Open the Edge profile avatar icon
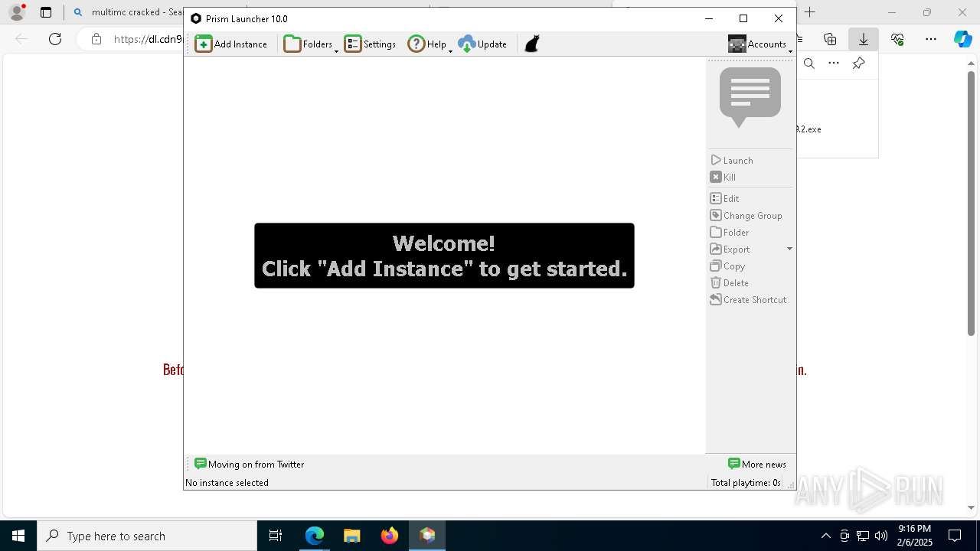 pos(16,12)
